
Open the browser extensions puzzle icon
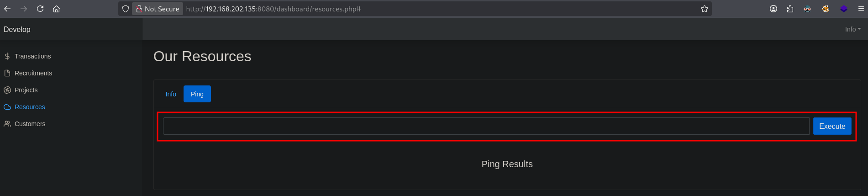coord(790,9)
